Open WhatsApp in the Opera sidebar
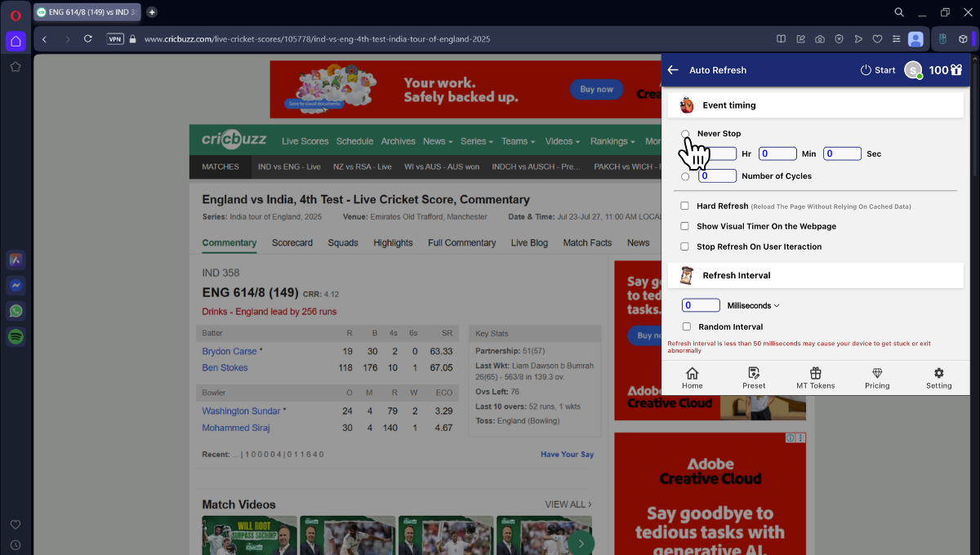 16,311
